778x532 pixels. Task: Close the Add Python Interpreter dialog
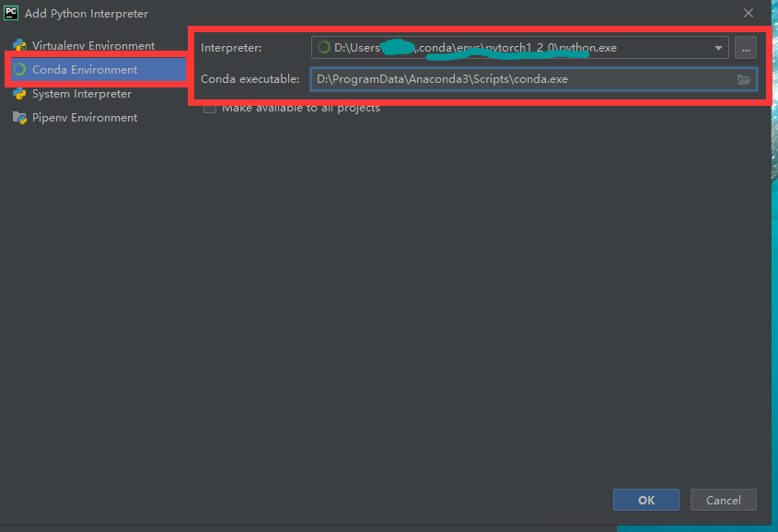pyautogui.click(x=749, y=13)
